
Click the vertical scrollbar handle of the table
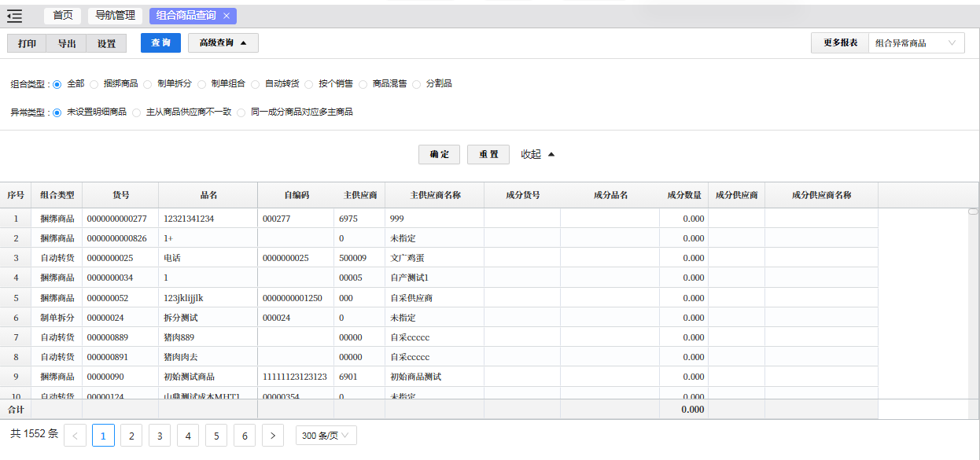tap(973, 212)
